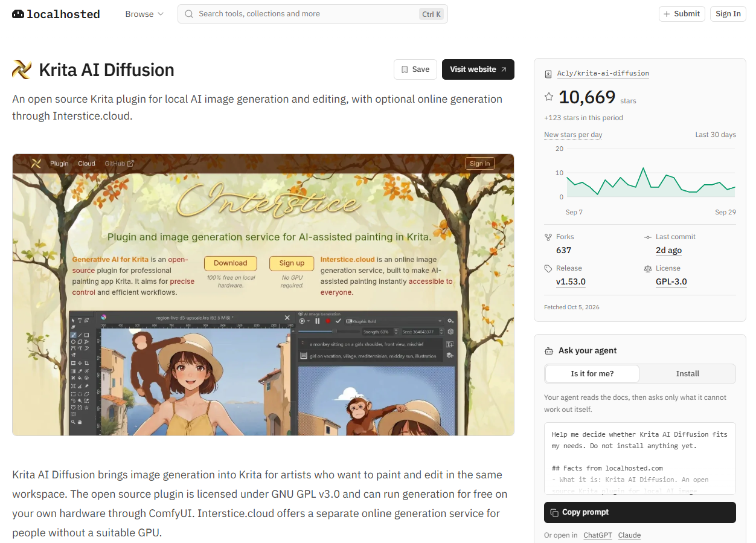
Task: Open the Sign In page
Action: coord(728,14)
